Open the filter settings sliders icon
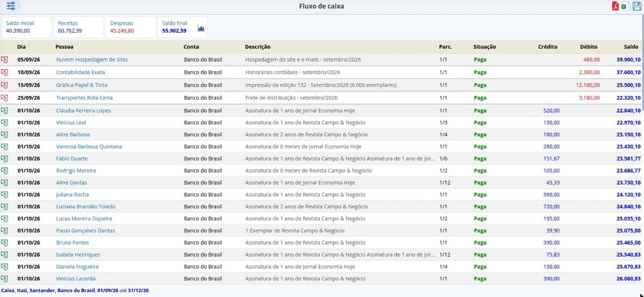 click(x=11, y=6)
